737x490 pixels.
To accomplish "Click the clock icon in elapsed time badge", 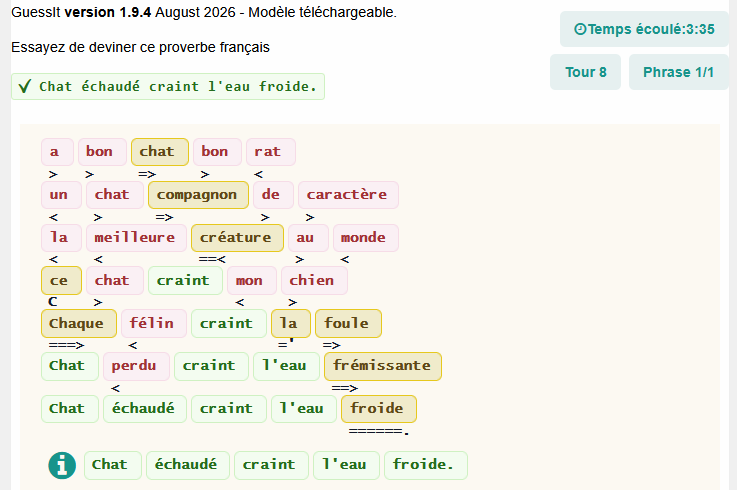I will 580,29.
